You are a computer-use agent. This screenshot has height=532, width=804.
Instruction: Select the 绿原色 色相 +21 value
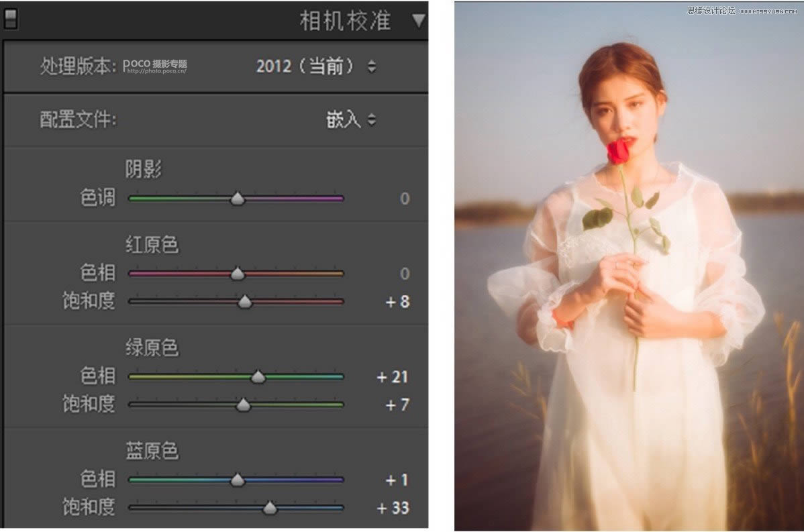(x=393, y=377)
